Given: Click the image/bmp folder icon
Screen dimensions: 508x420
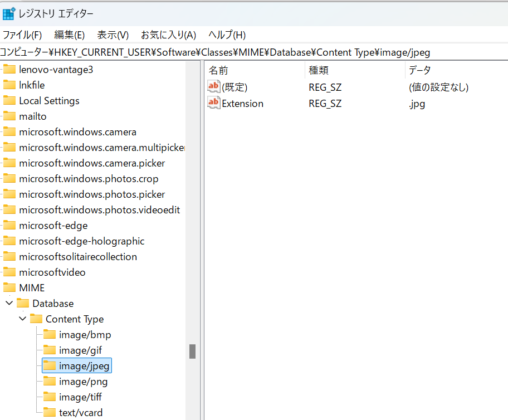Looking at the screenshot, I should click(50, 334).
